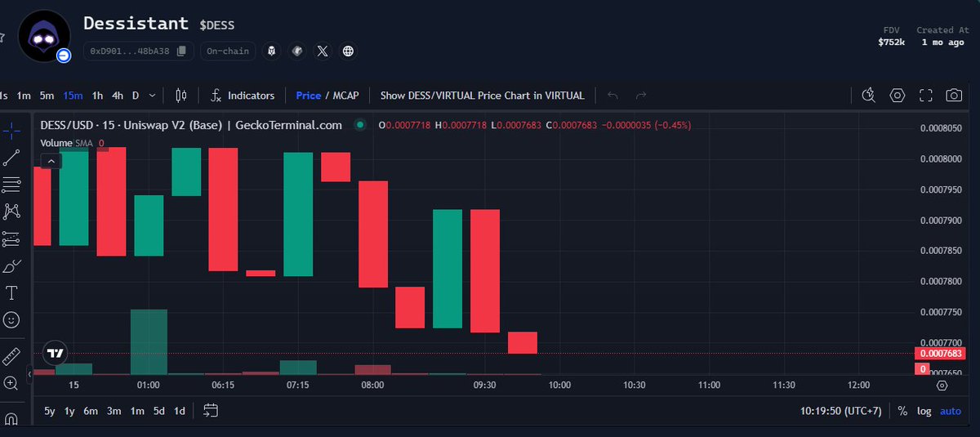980x437 pixels.
Task: Click the 09:30 time axis label
Action: coord(484,385)
